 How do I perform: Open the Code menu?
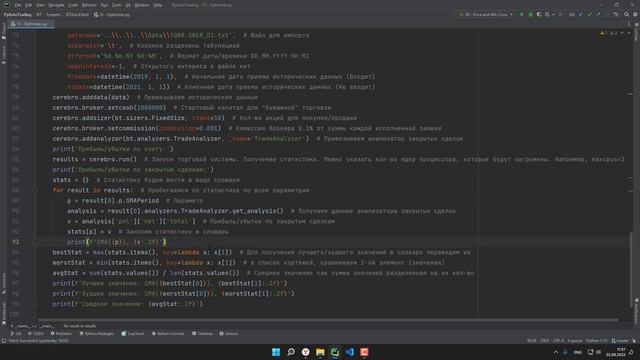tap(73, 5)
